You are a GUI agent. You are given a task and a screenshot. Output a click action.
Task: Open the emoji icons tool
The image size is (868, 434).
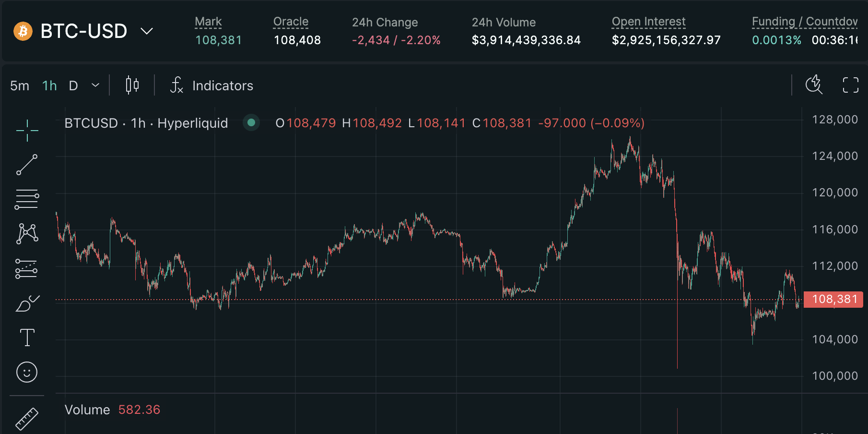27,372
